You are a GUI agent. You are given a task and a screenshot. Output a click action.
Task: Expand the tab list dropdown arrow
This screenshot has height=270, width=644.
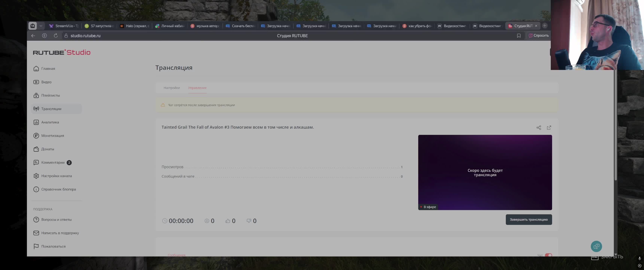tap(41, 26)
